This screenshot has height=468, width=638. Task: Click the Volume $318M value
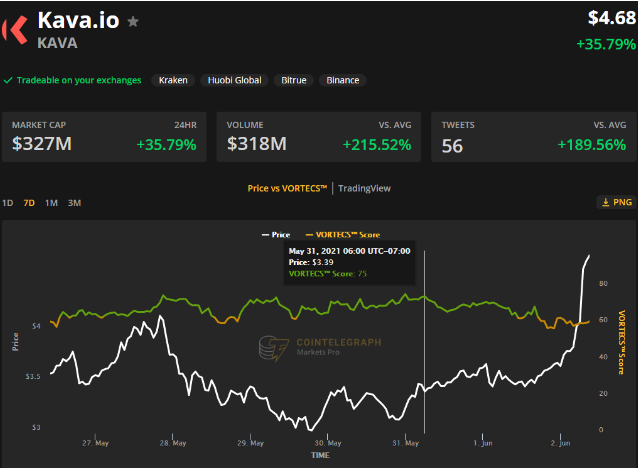coord(257,144)
